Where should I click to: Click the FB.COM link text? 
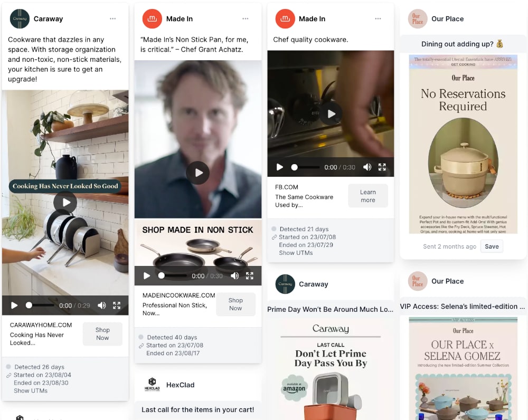[287, 187]
